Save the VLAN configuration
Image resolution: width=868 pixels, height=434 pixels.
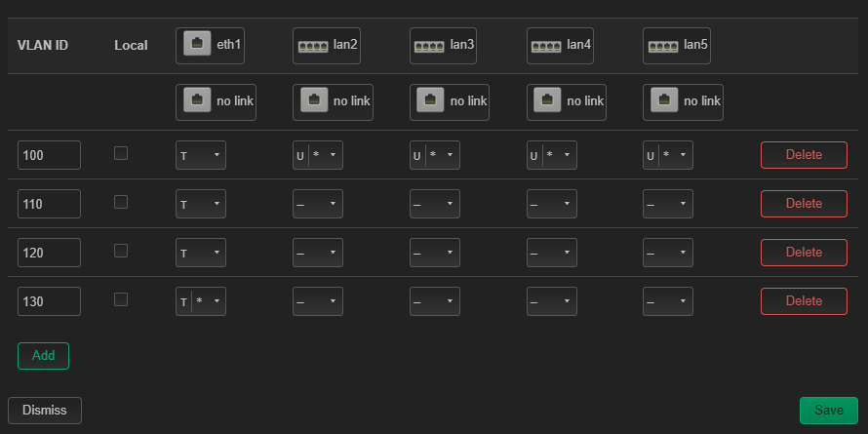point(829,411)
